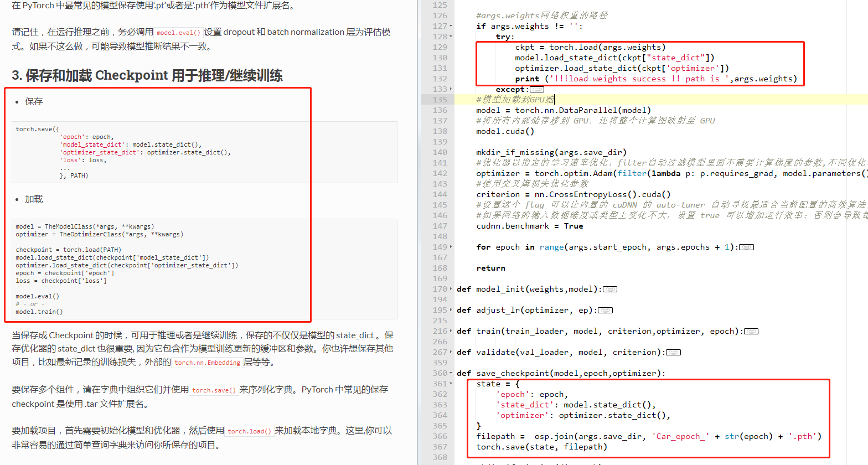
Task: Expand the fold arrow at line 195
Action: coord(451,310)
